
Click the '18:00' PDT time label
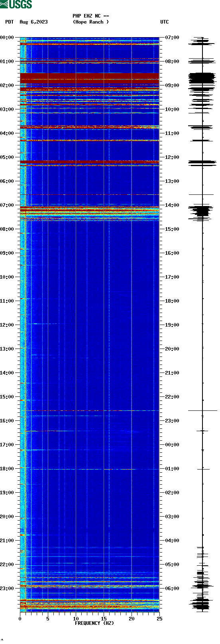tap(7, 469)
